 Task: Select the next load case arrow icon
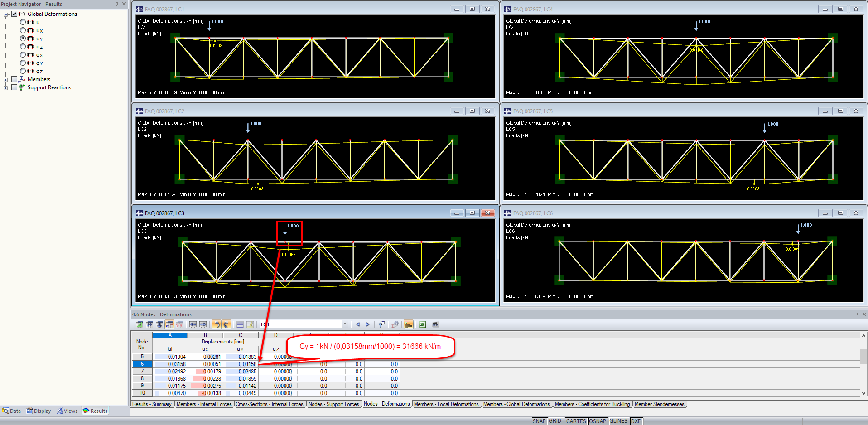[367, 324]
